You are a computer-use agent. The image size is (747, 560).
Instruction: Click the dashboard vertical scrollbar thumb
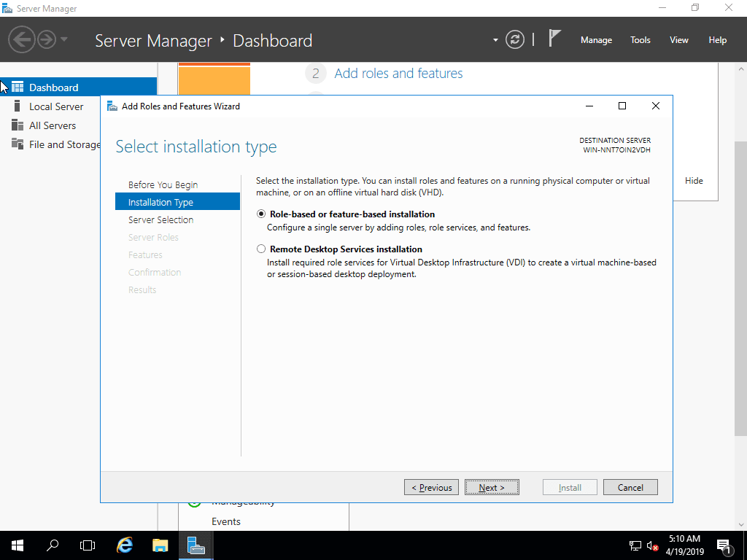point(740,288)
